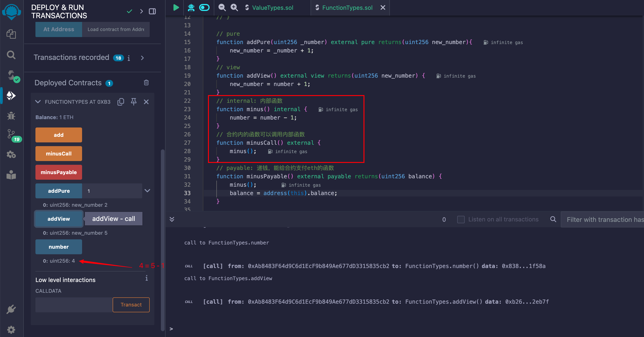This screenshot has width=644, height=337.
Task: Select the Deploy & Run sidebar icon
Action: (11, 95)
